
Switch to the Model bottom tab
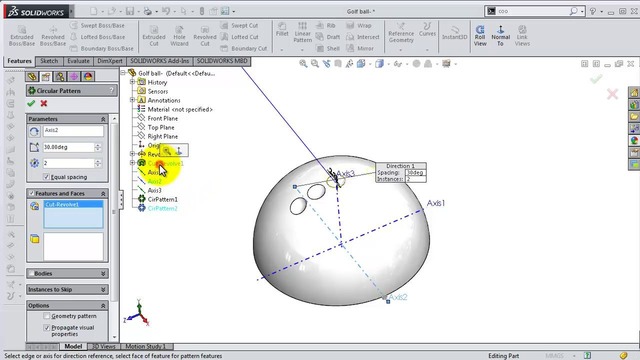73,347
